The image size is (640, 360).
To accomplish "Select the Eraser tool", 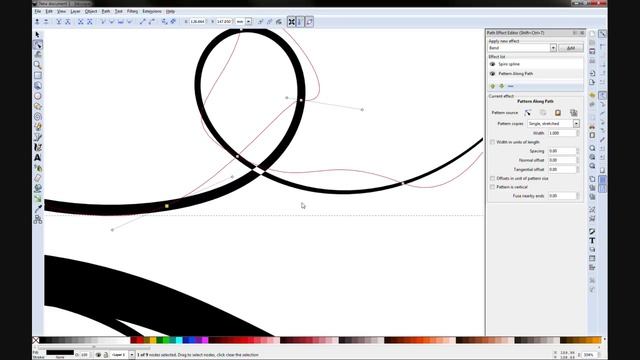I will pos(38,178).
